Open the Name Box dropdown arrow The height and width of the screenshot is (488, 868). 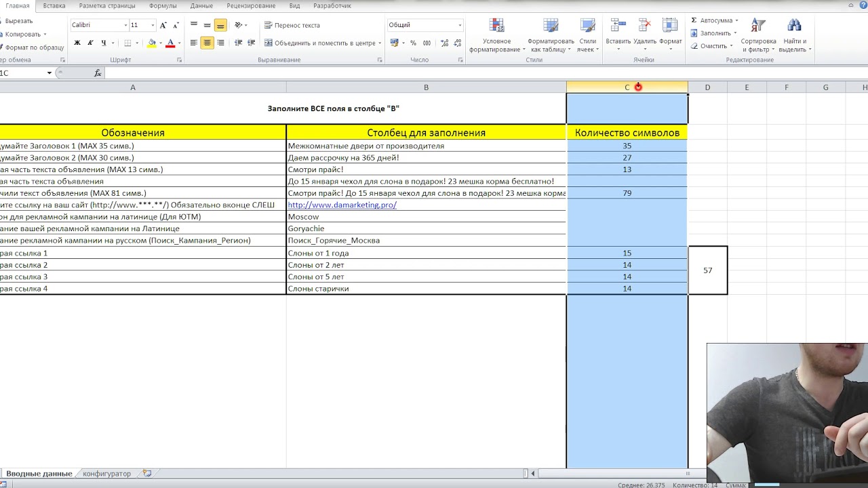[x=50, y=73]
